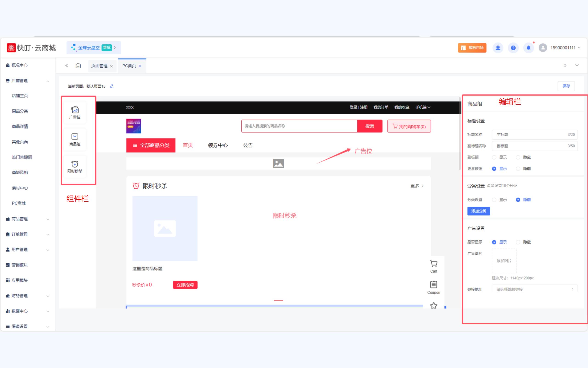Move tabs right with the double arrow
The width and height of the screenshot is (588, 368).
pyautogui.click(x=565, y=66)
